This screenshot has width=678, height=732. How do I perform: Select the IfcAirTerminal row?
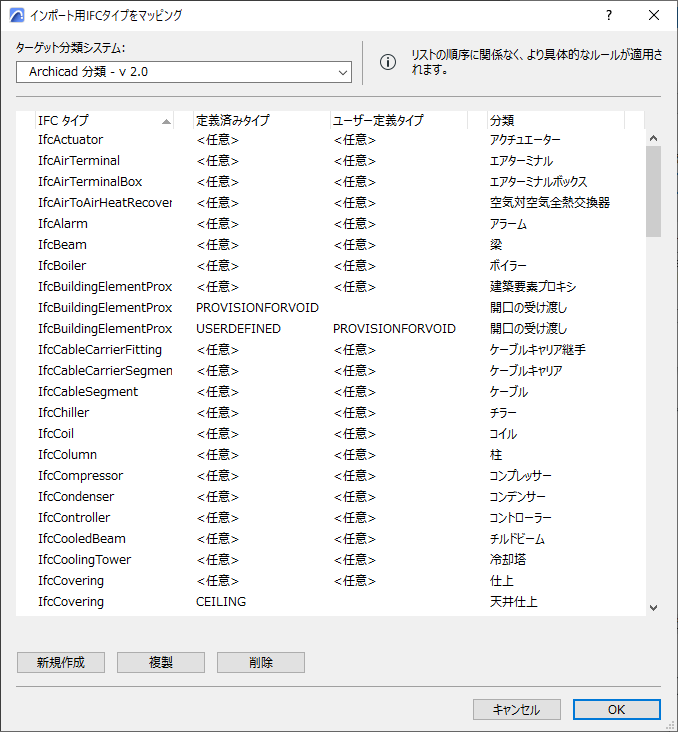[331, 161]
